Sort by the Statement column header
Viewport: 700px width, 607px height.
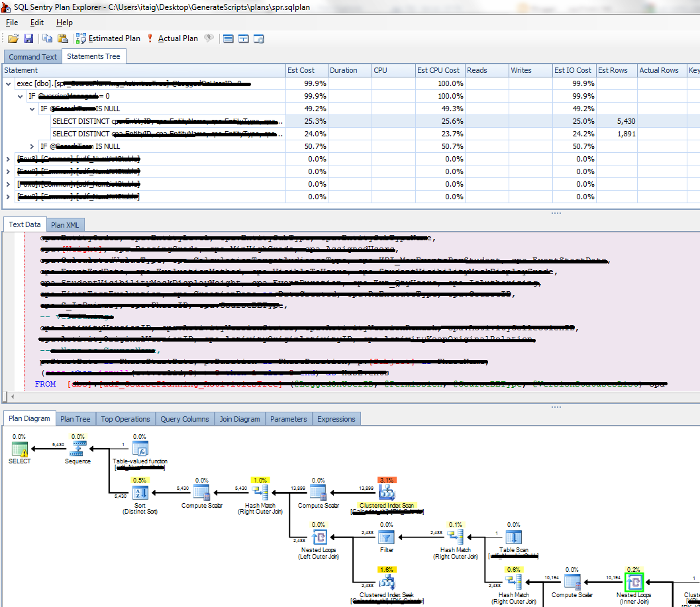tap(144, 70)
